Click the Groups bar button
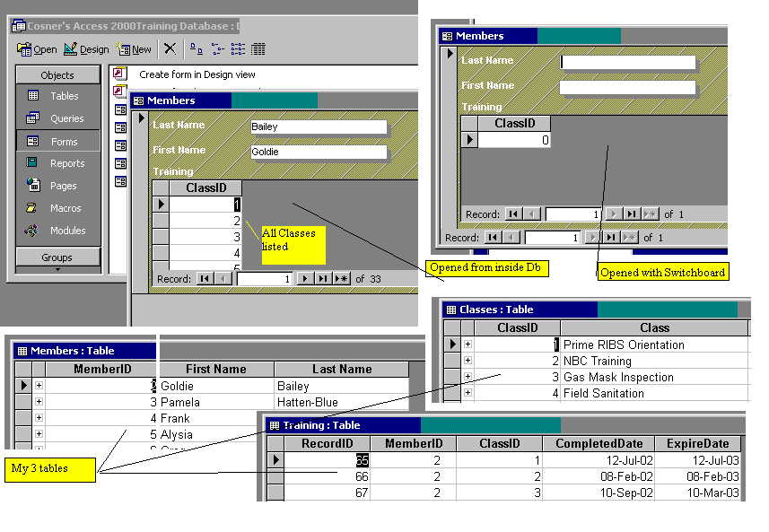The image size is (769, 532). point(57,257)
